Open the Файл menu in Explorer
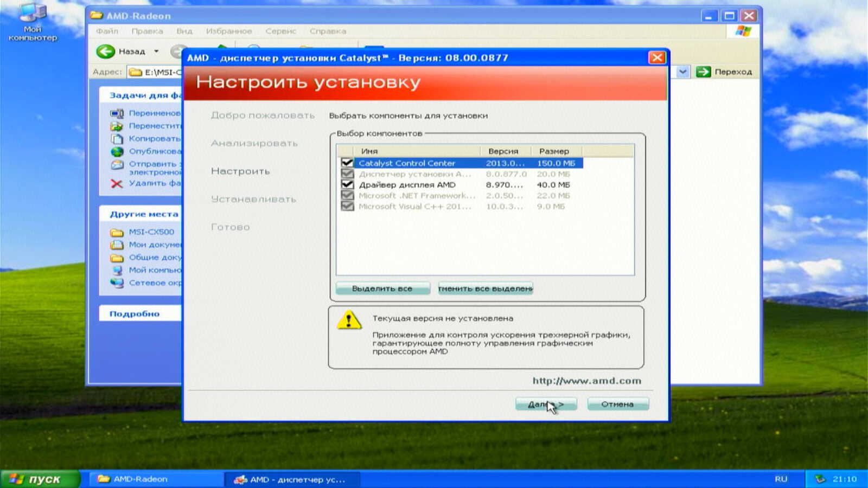The width and height of the screenshot is (868, 488). (107, 31)
